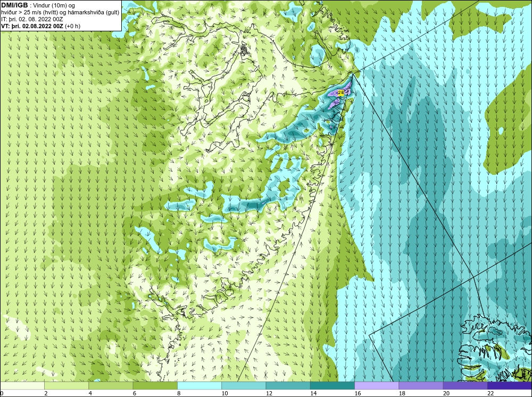This screenshot has height=397, width=532.
Task: Select the 0–2 m/s pale legend swatch
Action: 22,385
